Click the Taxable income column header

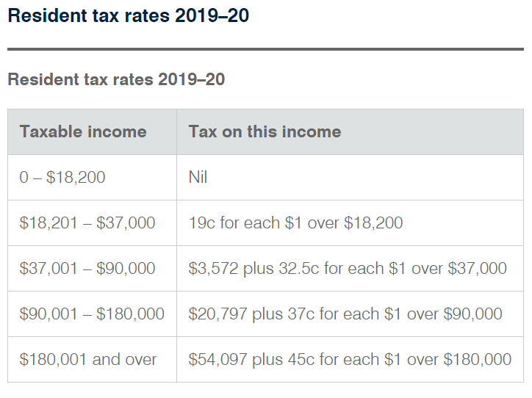click(x=93, y=132)
